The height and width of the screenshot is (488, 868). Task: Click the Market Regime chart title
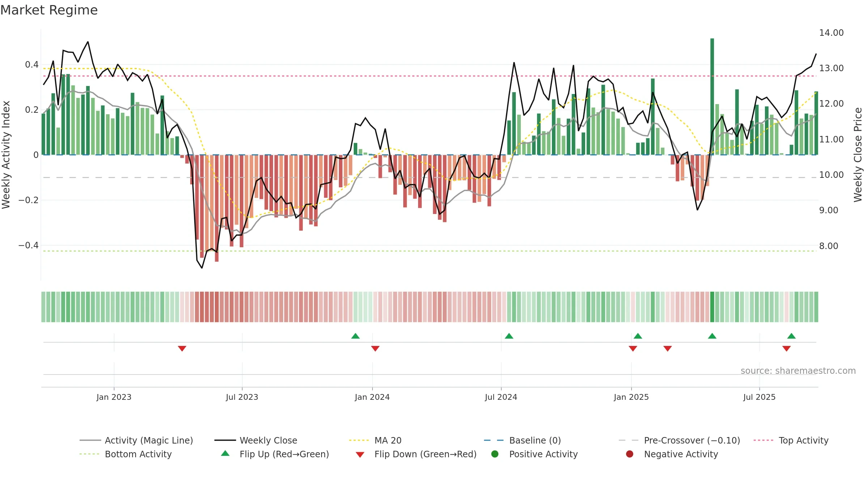(49, 10)
